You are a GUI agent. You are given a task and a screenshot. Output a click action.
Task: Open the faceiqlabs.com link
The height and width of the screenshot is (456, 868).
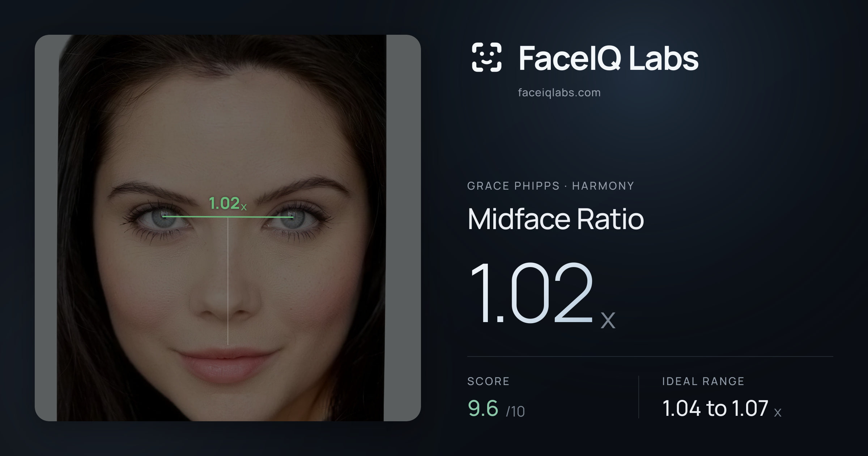pyautogui.click(x=559, y=93)
